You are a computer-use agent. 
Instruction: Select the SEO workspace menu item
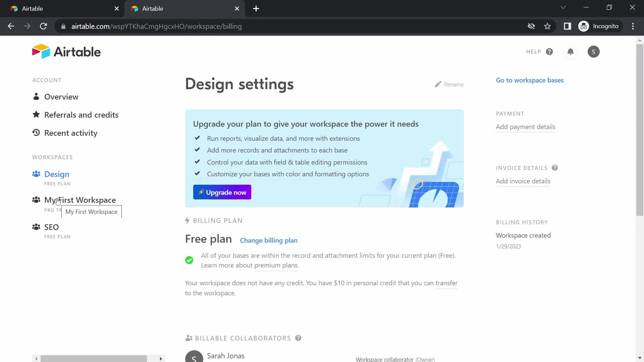click(x=51, y=227)
